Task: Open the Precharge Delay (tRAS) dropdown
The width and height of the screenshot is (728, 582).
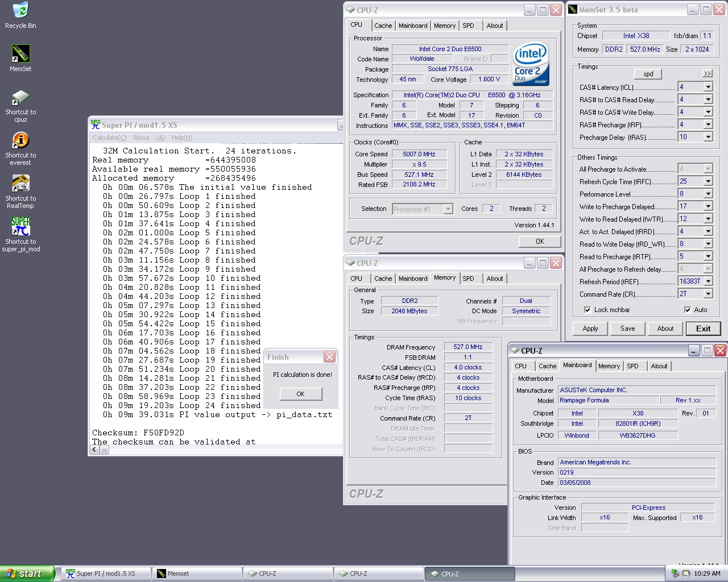Action: (708, 137)
